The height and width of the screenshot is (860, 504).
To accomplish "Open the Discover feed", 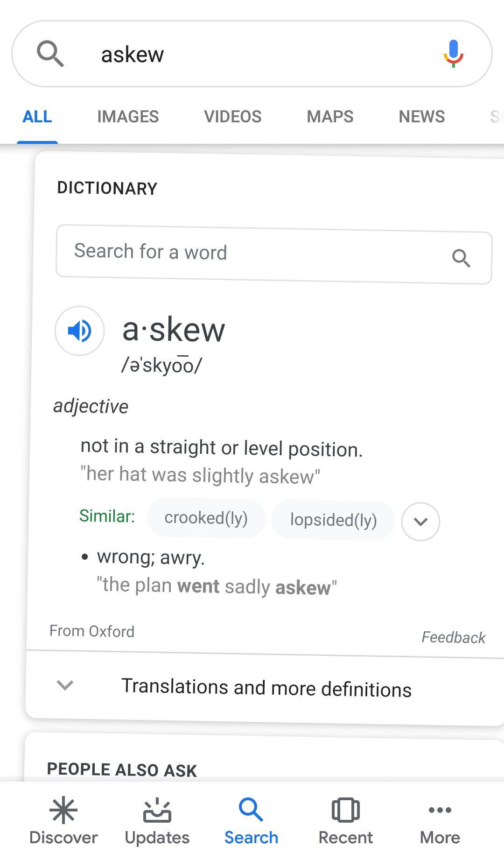I will click(x=63, y=822).
